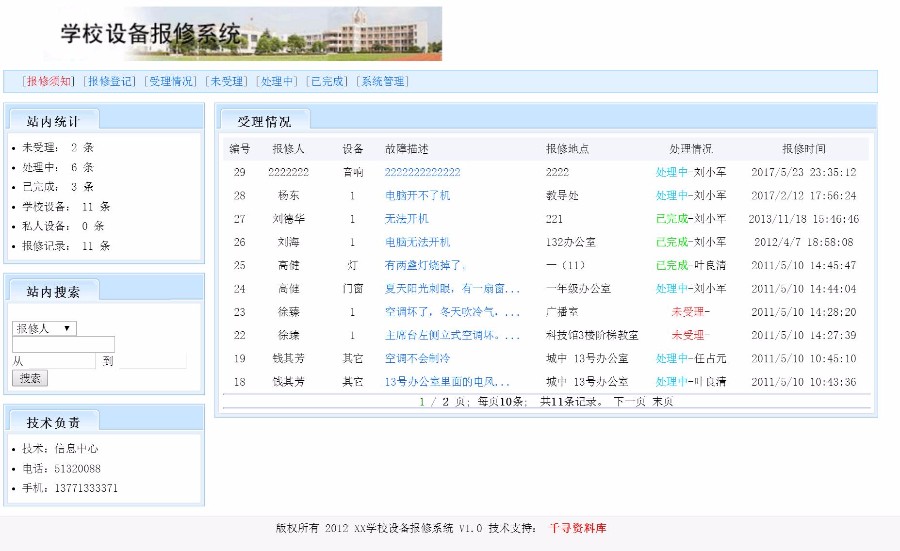This screenshot has width=900, height=551.
Task: Open fault 13号办公室里面的电风
Action: (447, 382)
